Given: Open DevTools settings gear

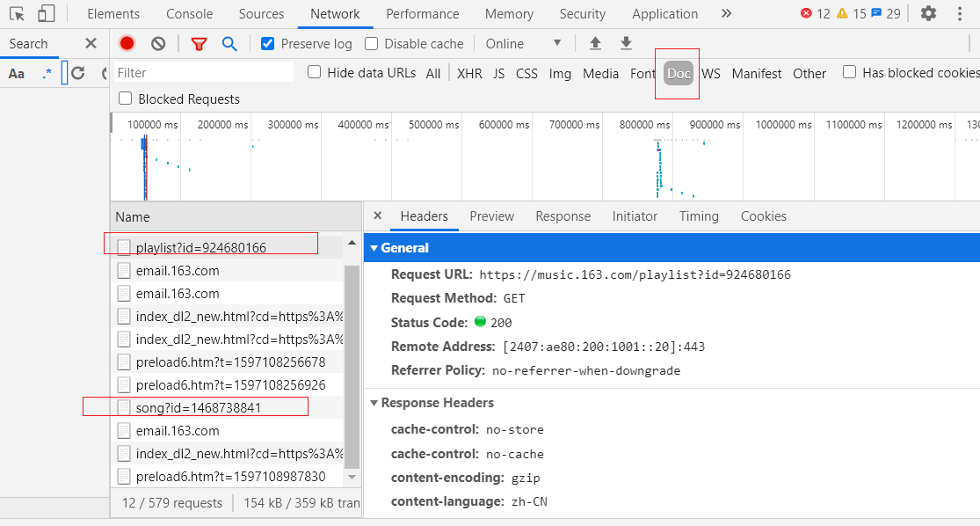Looking at the screenshot, I should tap(928, 13).
